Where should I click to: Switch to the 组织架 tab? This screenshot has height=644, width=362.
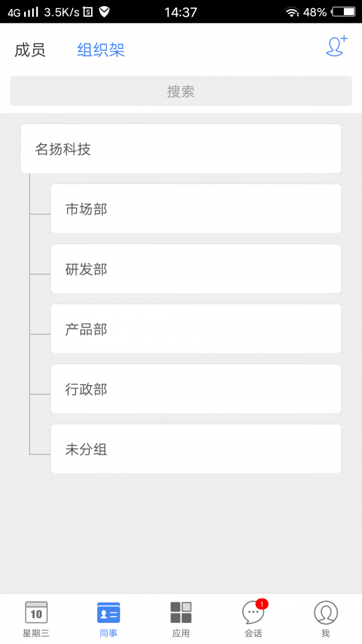(x=100, y=50)
